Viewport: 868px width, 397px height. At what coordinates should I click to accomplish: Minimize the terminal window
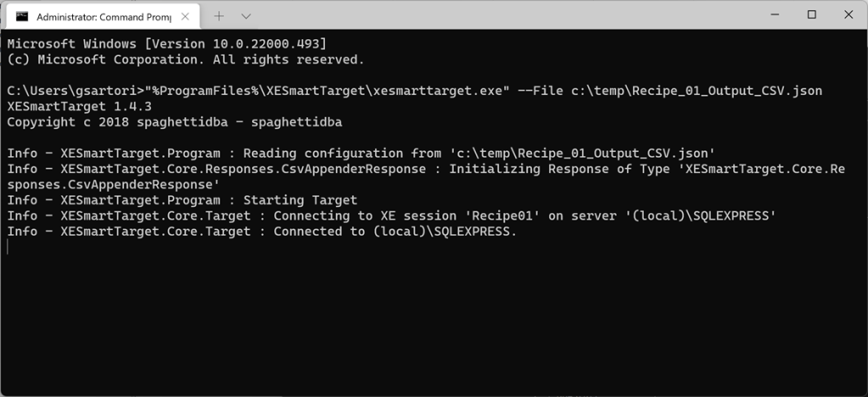tap(773, 14)
